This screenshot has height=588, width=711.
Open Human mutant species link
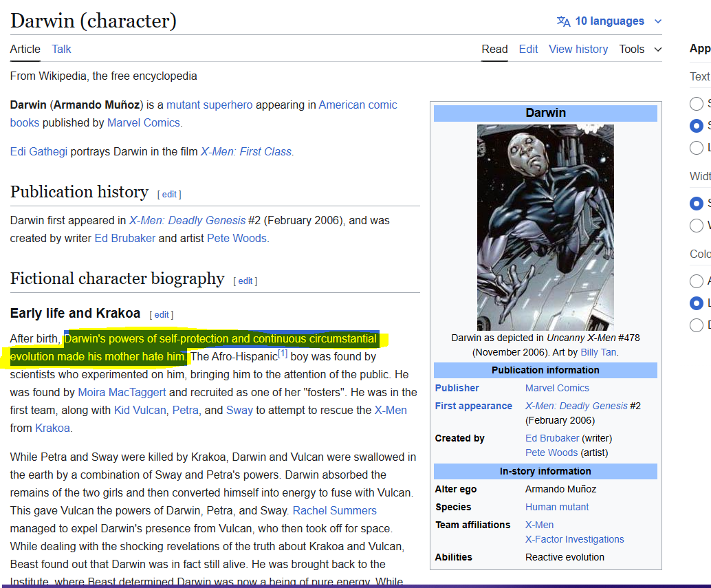557,507
